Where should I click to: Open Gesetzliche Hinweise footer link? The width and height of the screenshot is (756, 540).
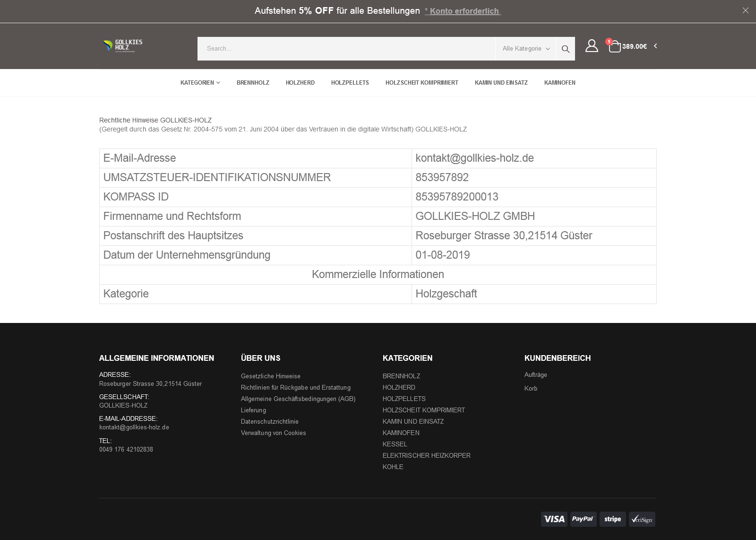pos(271,376)
